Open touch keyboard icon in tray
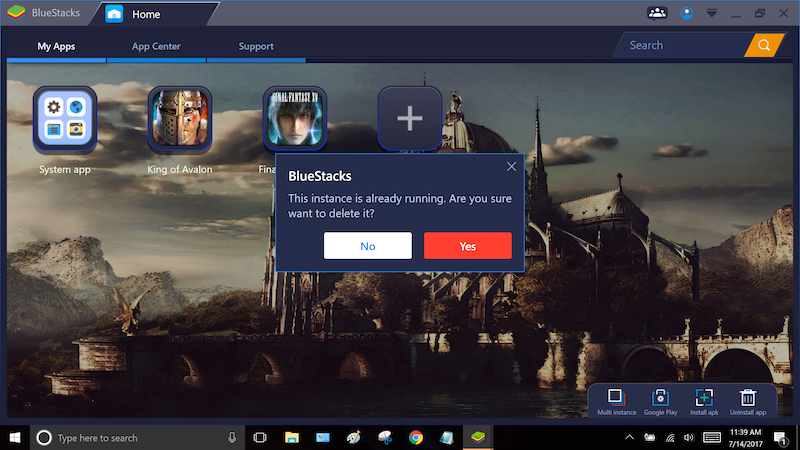Viewport: 800px width, 450px height. coord(712,437)
